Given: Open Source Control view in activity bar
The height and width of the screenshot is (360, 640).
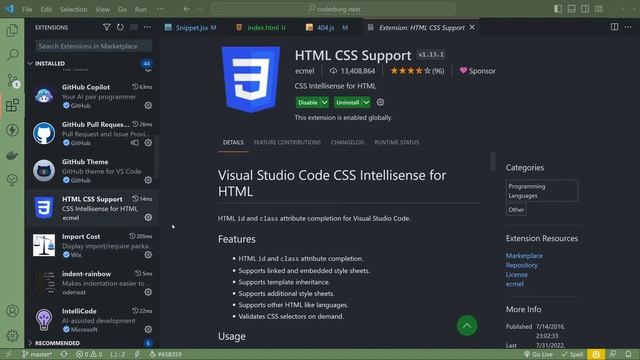Looking at the screenshot, I should pyautogui.click(x=12, y=80).
